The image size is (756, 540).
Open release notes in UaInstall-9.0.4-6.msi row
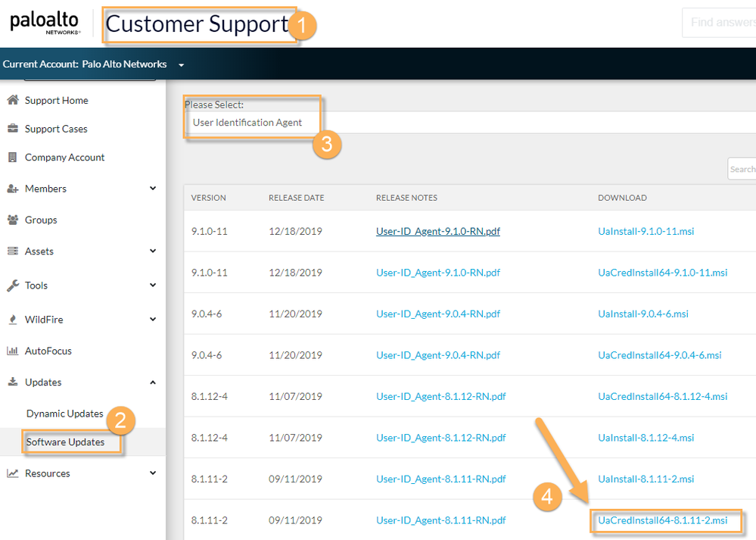(438, 314)
